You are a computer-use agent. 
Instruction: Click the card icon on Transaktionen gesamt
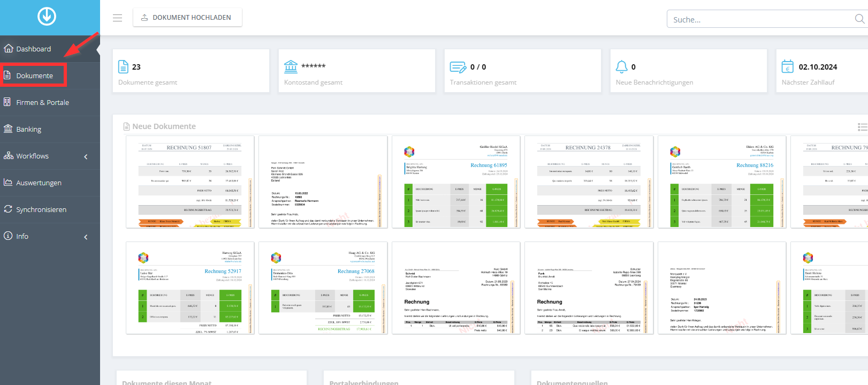458,67
